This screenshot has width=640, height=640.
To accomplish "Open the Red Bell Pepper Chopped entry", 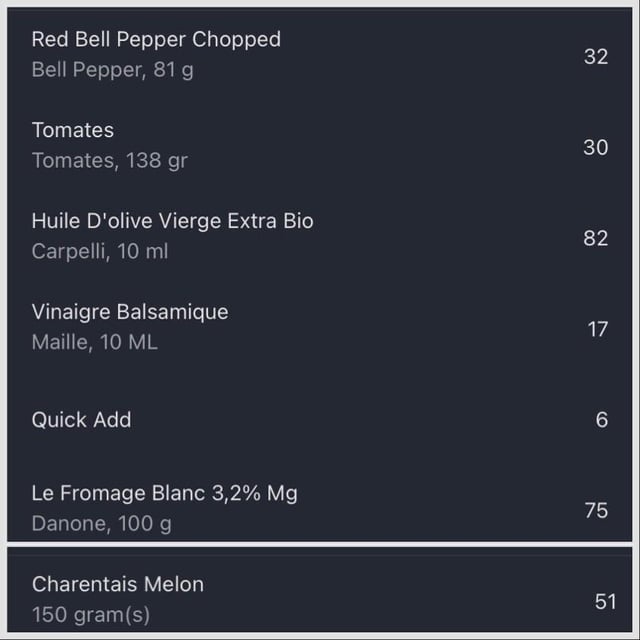I will [320, 55].
